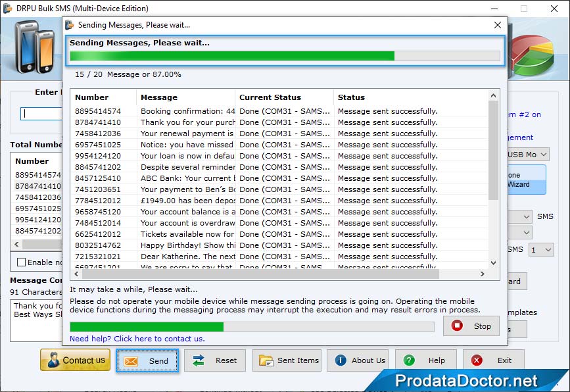Select the row for 7458412036 in dialog
The height and width of the screenshot is (392, 570).
click(279, 134)
